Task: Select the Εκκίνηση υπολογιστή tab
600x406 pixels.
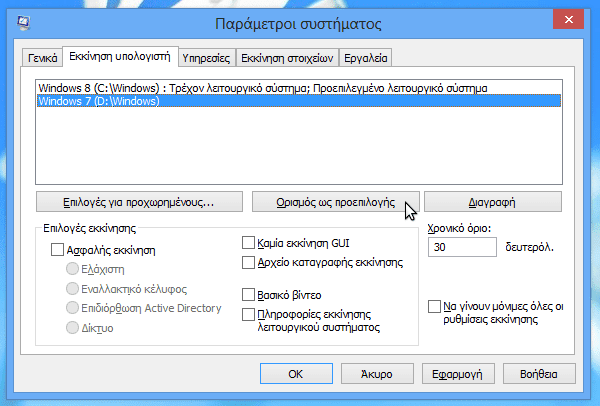Action: click(x=120, y=57)
